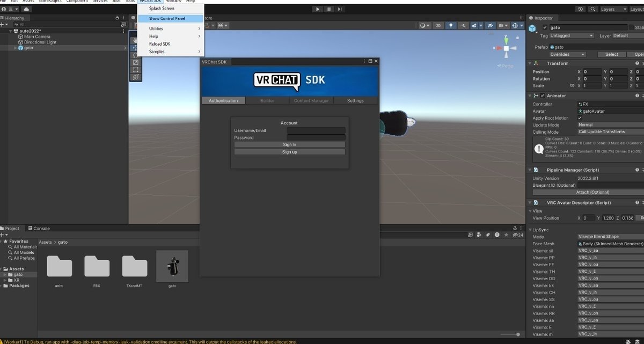Screen dimensions: 644x344
Task: Toggle the Scale constrain proportions link icon
Action: 572,86
